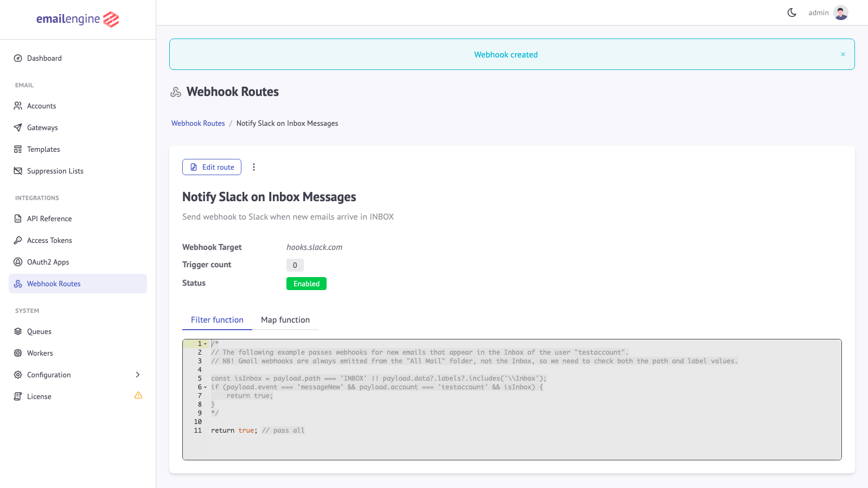Click the Enabled status badge
The image size is (868, 488).
coord(307,284)
